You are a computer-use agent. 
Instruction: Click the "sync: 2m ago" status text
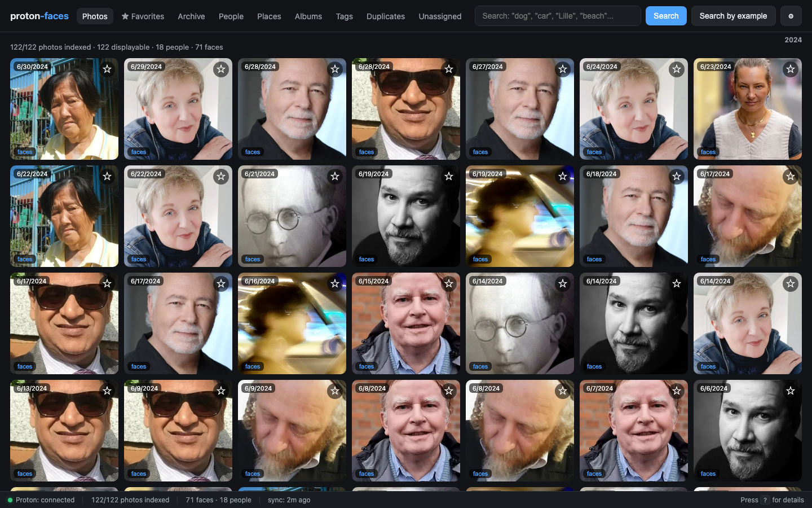[x=289, y=500]
